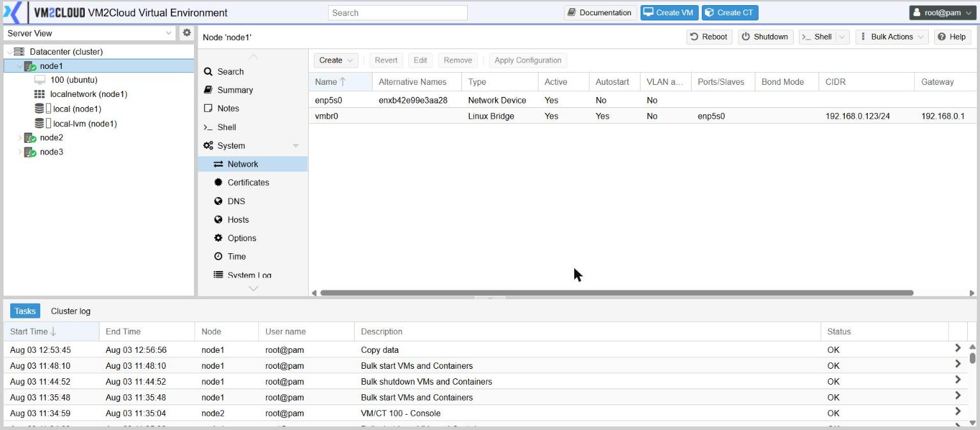Open node Search menu item

click(253, 71)
